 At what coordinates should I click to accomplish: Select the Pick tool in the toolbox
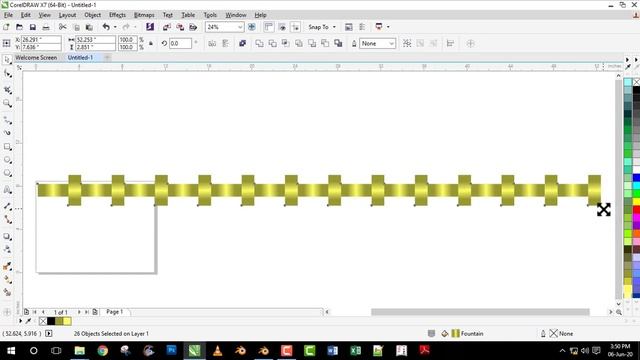[x=7, y=60]
